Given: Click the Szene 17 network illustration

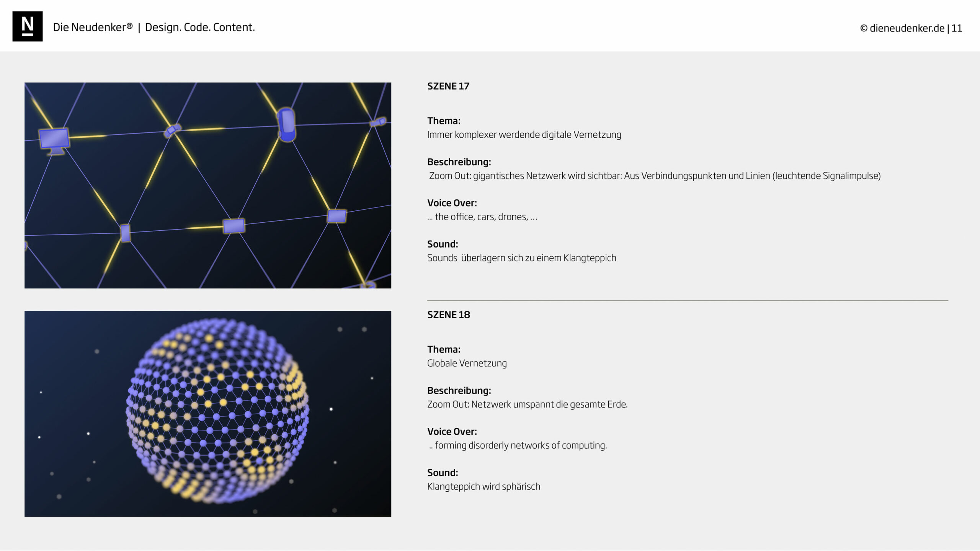Looking at the screenshot, I should (208, 185).
